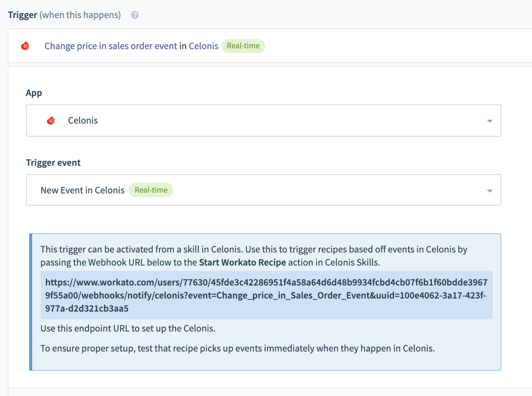Click the 'To ensure proper setup' note

tap(237, 348)
